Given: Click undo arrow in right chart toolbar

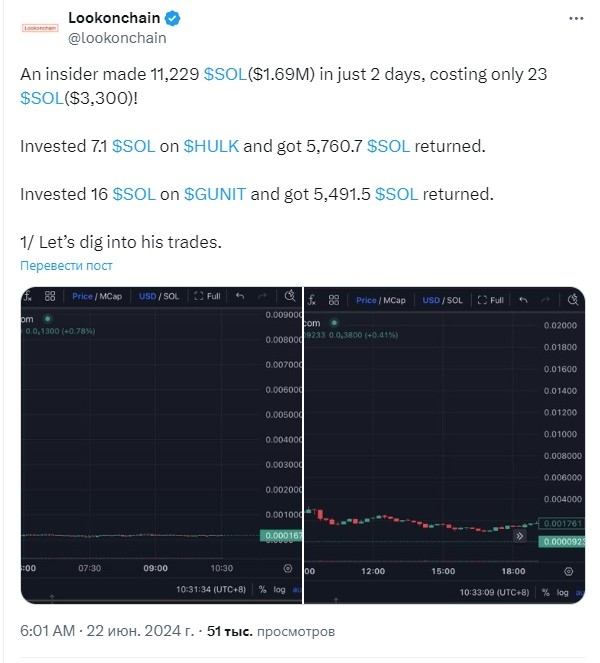Looking at the screenshot, I should (x=523, y=300).
